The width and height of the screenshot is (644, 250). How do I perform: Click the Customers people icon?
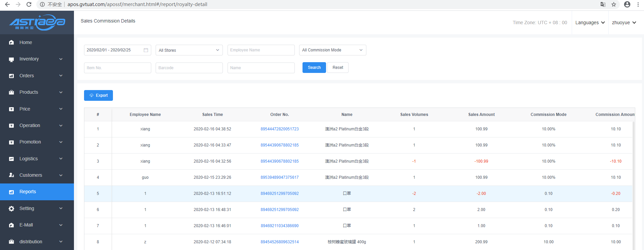pos(11,175)
